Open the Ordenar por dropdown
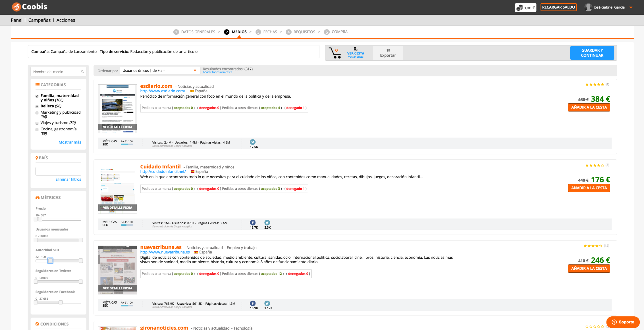This screenshot has width=644, height=330. tap(160, 70)
